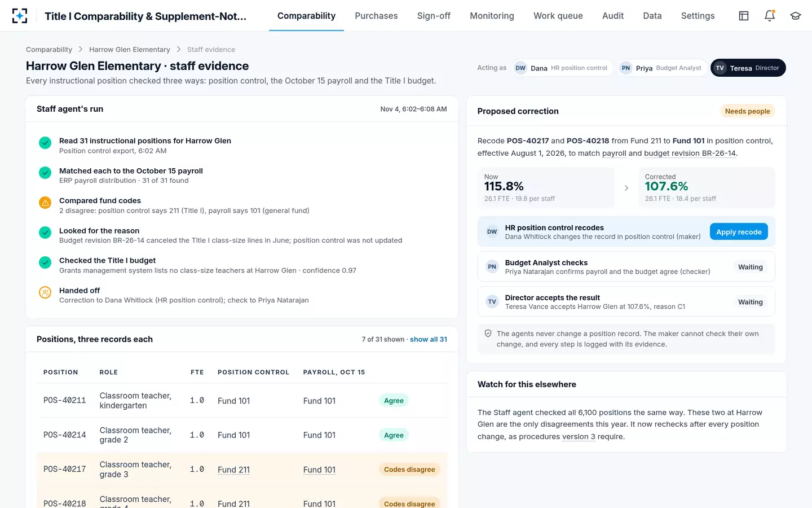Click the warning icon beside Compared fund codes
The width and height of the screenshot is (812, 508).
pyautogui.click(x=45, y=203)
